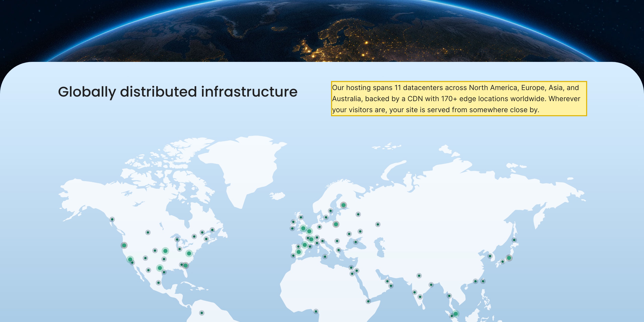Click the "Globally distributed infrastructure" heading
644x322 pixels.
178,92
